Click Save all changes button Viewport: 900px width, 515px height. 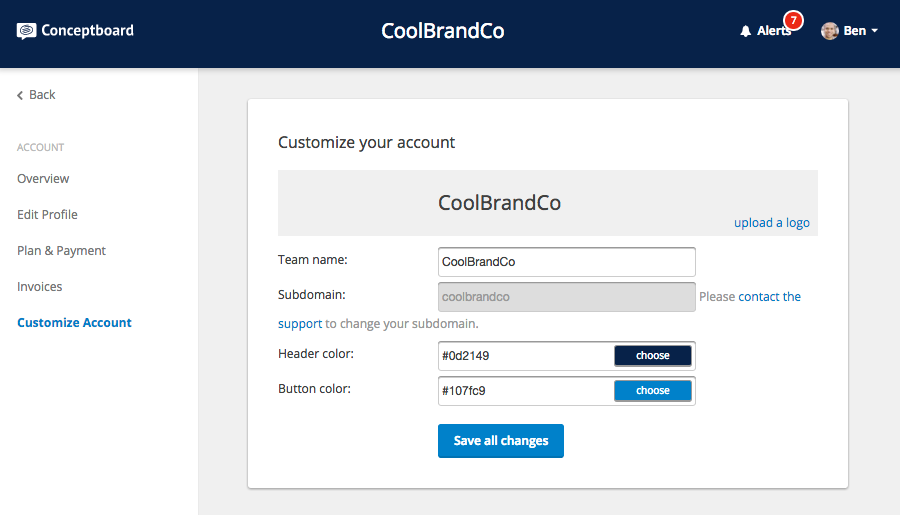[501, 441]
